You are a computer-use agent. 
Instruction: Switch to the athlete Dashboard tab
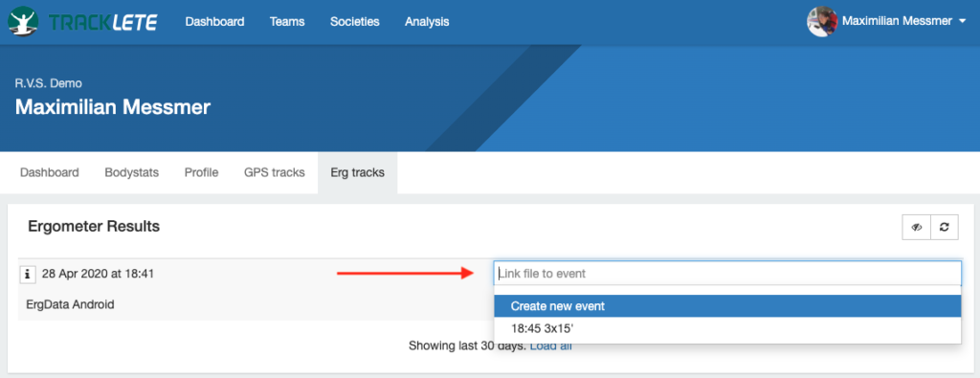[50, 172]
